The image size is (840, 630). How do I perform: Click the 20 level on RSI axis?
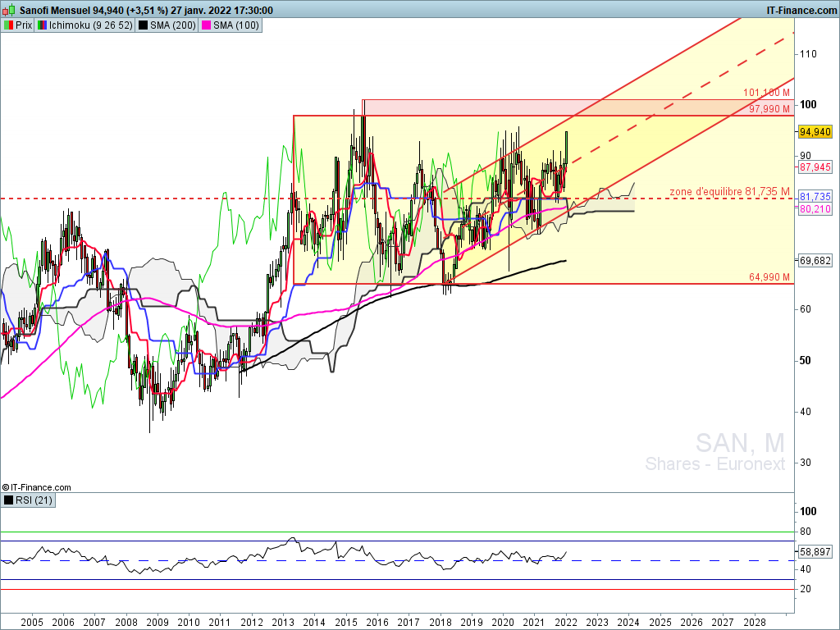(805, 589)
